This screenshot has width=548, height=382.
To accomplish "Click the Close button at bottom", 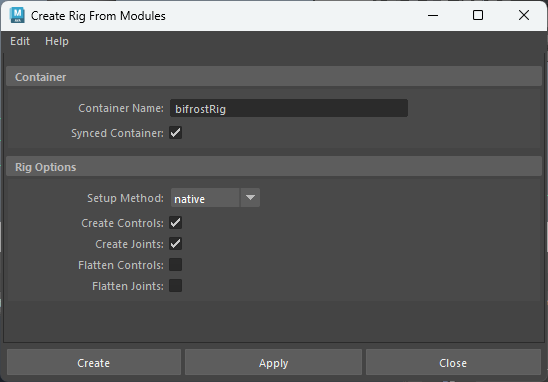I will 453,363.
